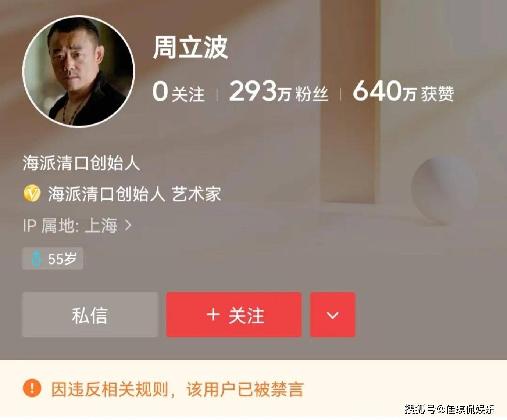Open the 293万 粉丝 followers list
This screenshot has height=420, width=507.
(x=278, y=92)
